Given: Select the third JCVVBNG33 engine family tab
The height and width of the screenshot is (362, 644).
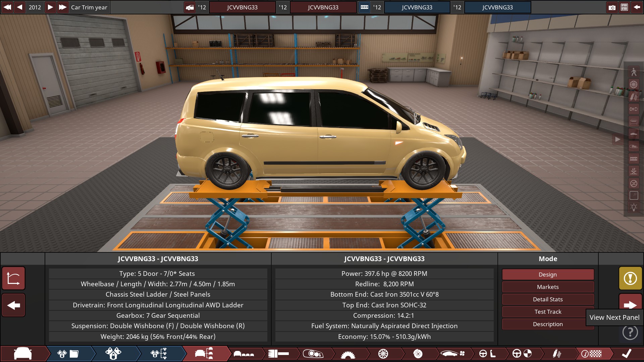Looking at the screenshot, I should coord(417,7).
